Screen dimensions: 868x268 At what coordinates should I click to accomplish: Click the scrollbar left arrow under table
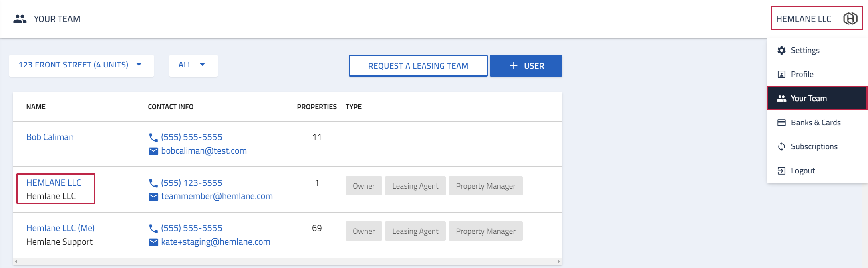[16, 261]
